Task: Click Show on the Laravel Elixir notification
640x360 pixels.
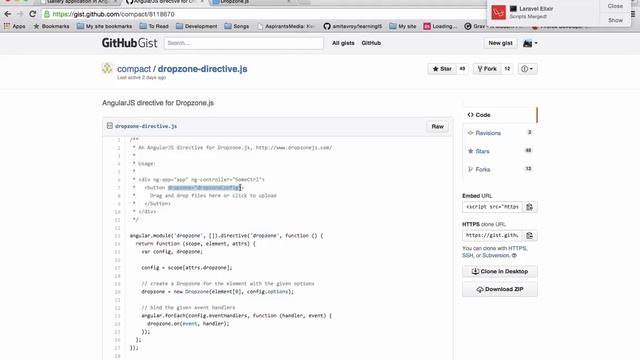Action: [615, 20]
